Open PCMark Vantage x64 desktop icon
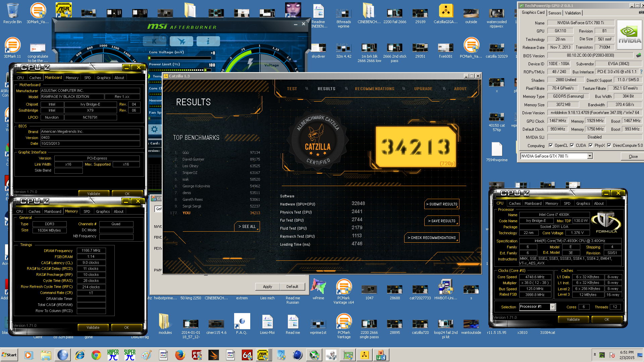 point(344,291)
